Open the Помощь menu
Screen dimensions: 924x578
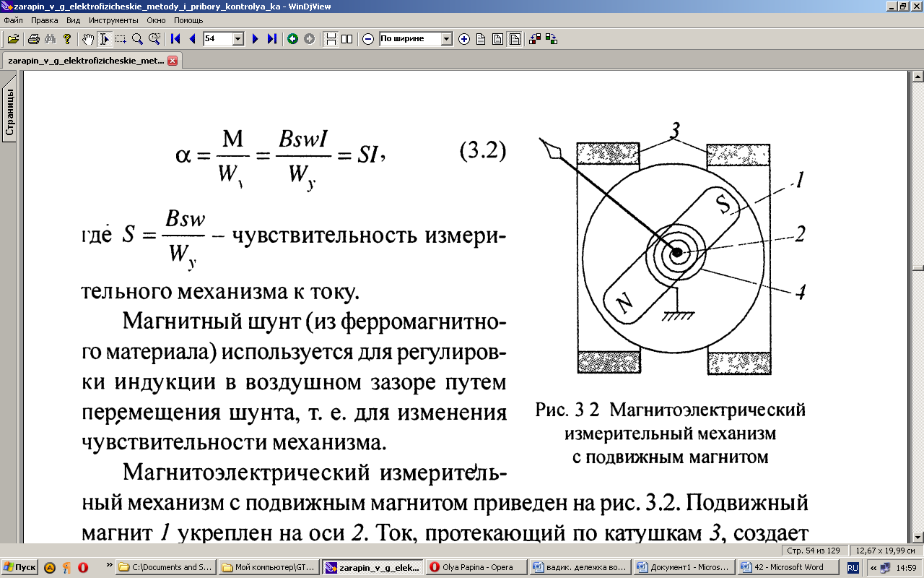[188, 20]
